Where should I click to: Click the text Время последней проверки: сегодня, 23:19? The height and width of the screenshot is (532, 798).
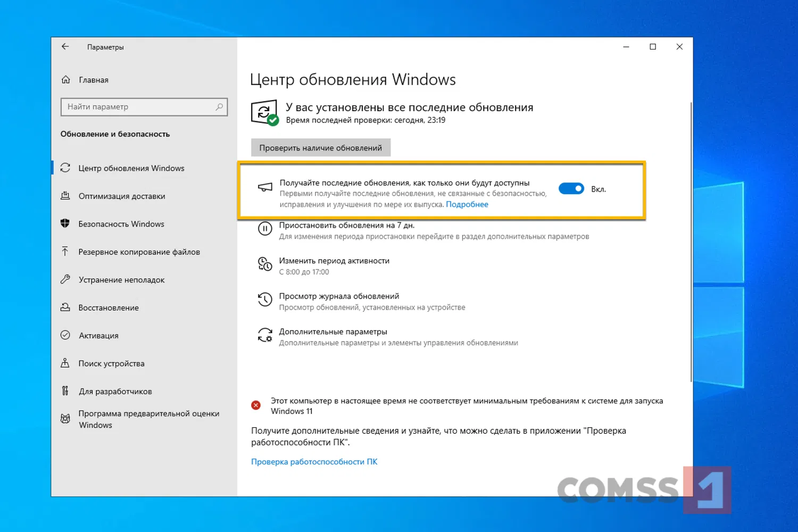coord(366,120)
